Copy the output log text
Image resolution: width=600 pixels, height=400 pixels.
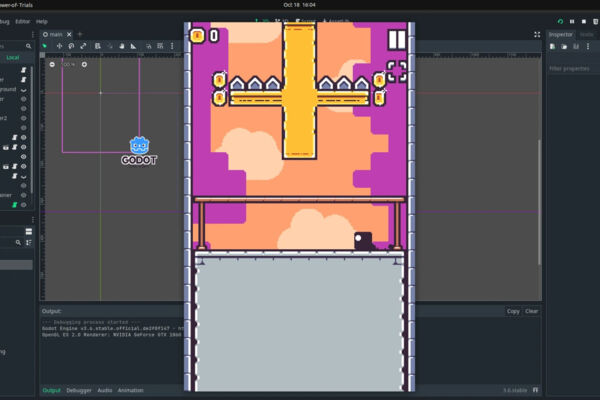coord(513,311)
